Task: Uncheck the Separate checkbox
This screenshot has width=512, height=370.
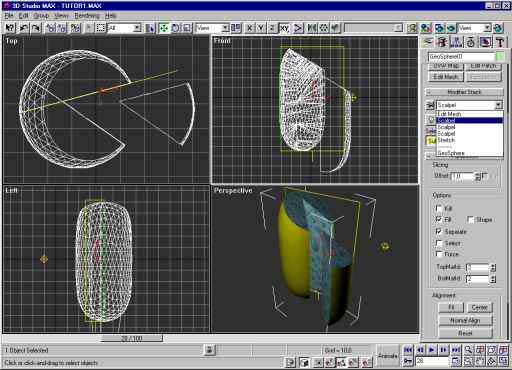Action: coord(439,231)
